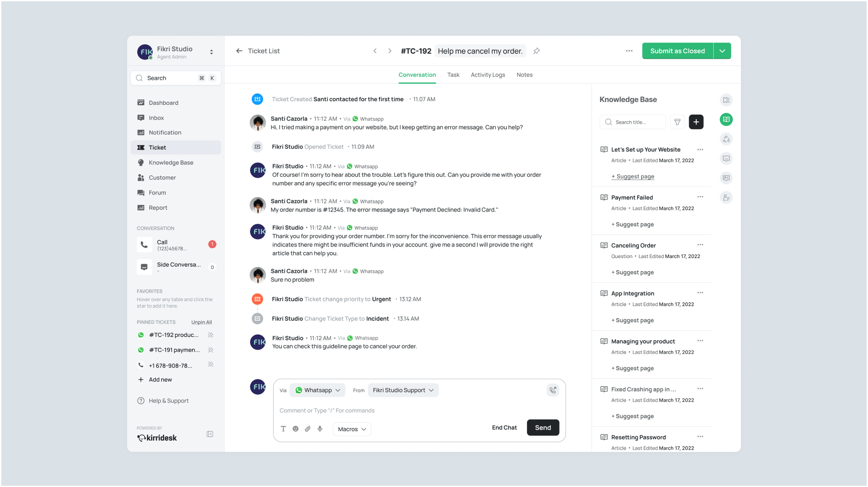Open the Ticket section in sidebar
Image resolution: width=868 pixels, height=487 pixels.
(x=157, y=147)
